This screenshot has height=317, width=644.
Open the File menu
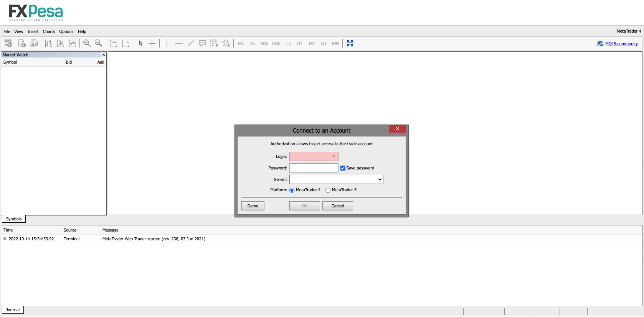(7, 31)
